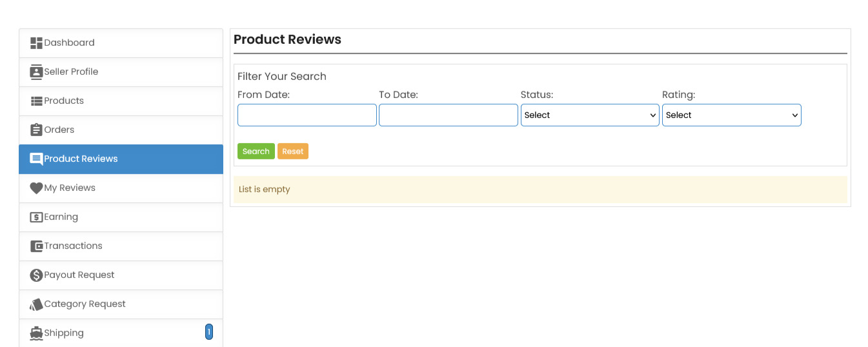
Task: Open the Status dropdown
Action: [x=590, y=115]
